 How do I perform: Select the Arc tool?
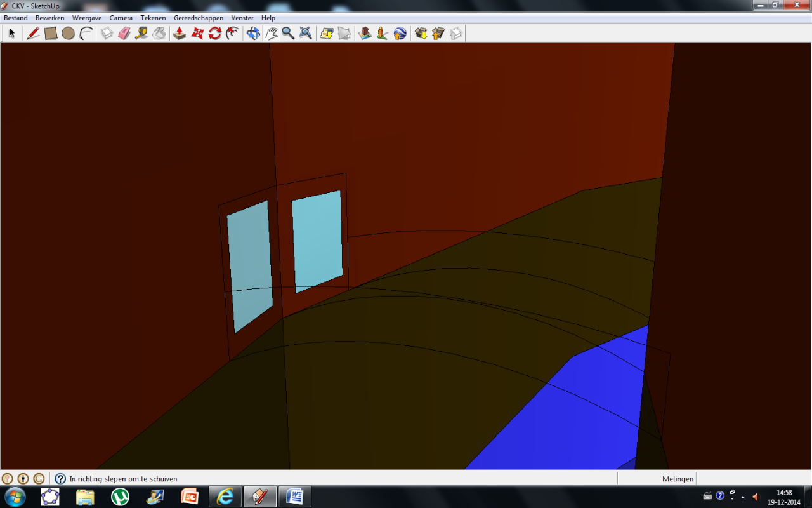pyautogui.click(x=86, y=34)
